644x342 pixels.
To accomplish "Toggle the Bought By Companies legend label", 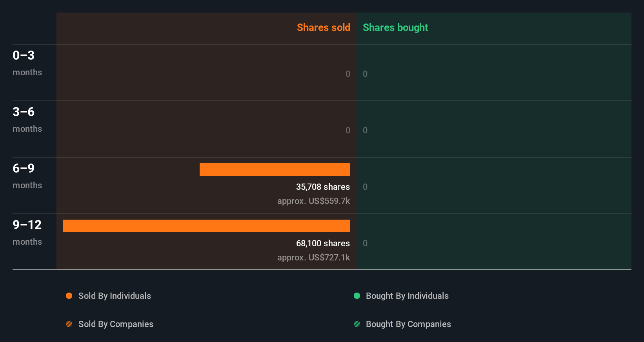I will tap(408, 324).
